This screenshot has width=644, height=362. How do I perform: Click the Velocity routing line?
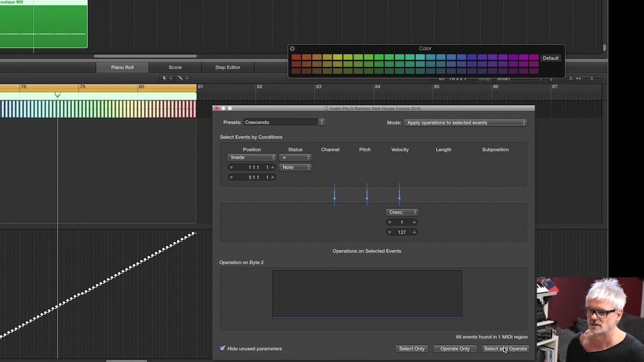click(x=399, y=194)
